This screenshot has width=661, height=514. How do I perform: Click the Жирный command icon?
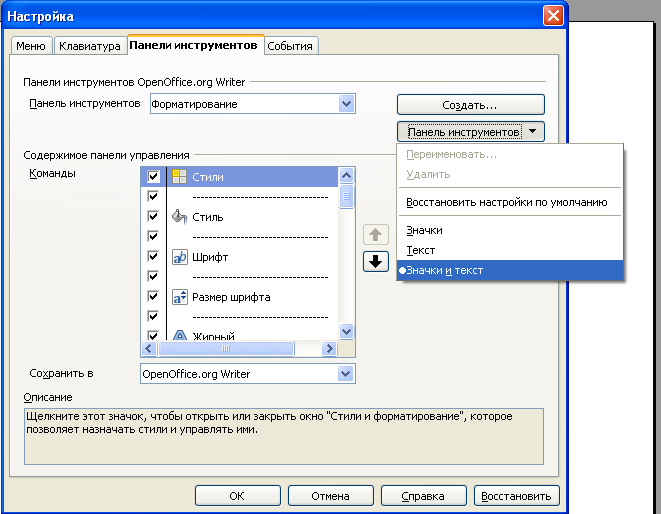[180, 335]
